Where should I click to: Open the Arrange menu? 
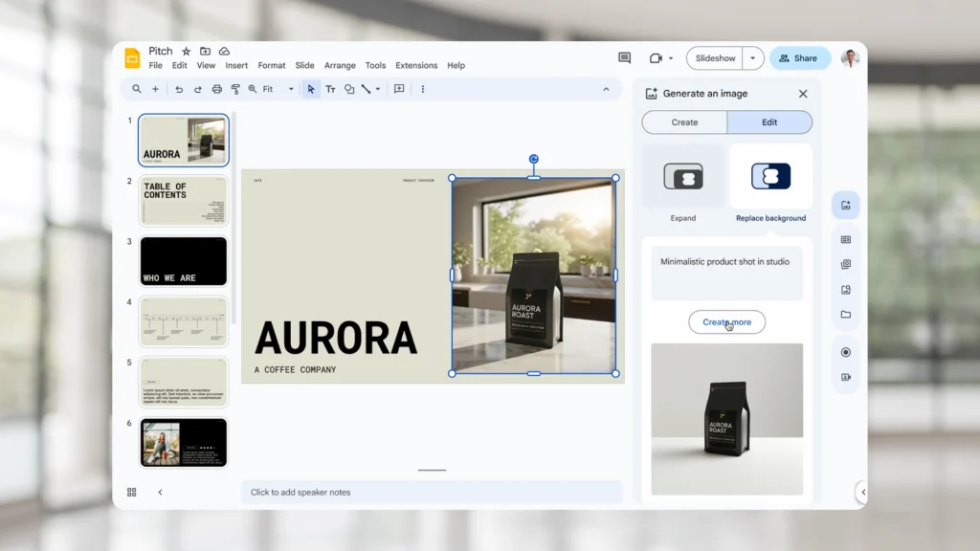pyautogui.click(x=340, y=66)
